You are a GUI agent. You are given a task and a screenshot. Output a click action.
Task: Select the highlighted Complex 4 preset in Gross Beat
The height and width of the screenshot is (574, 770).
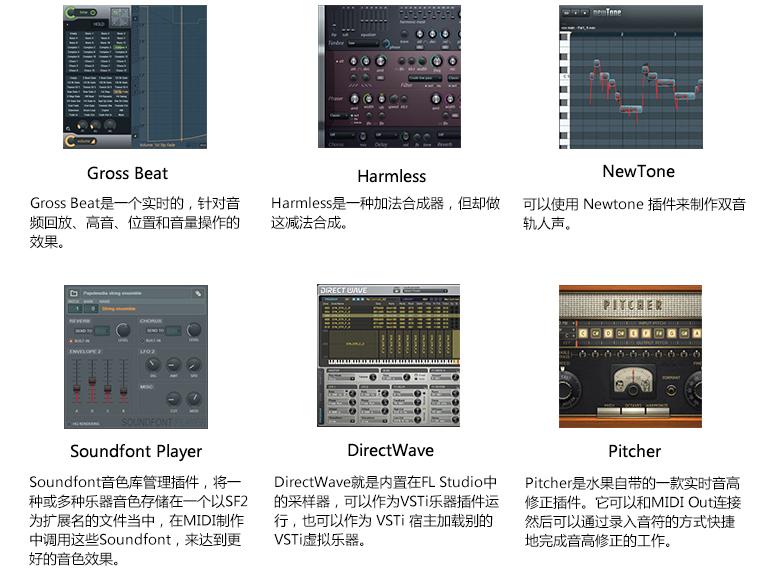click(120, 48)
